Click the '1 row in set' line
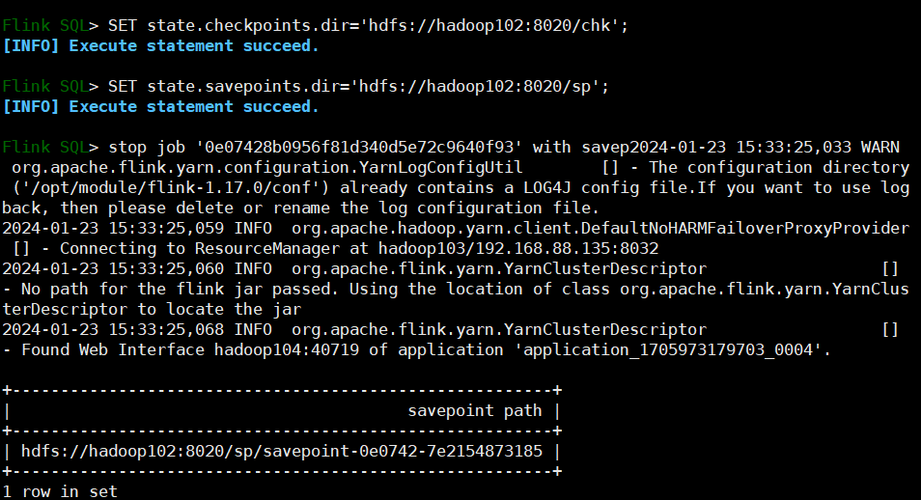The height and width of the screenshot is (500, 921). 60,492
